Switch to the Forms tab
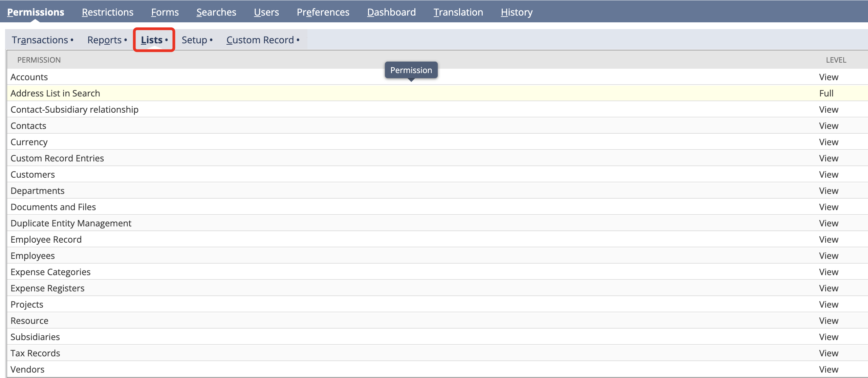This screenshot has width=868, height=378. (165, 12)
